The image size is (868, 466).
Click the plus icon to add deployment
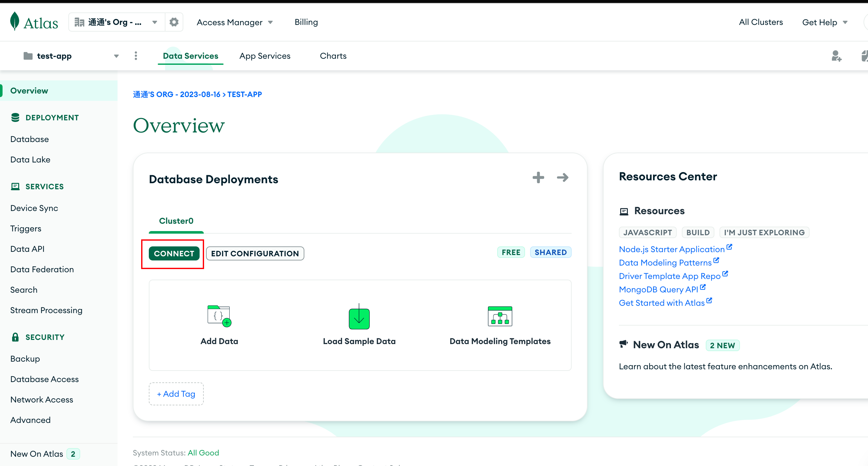[x=538, y=177]
